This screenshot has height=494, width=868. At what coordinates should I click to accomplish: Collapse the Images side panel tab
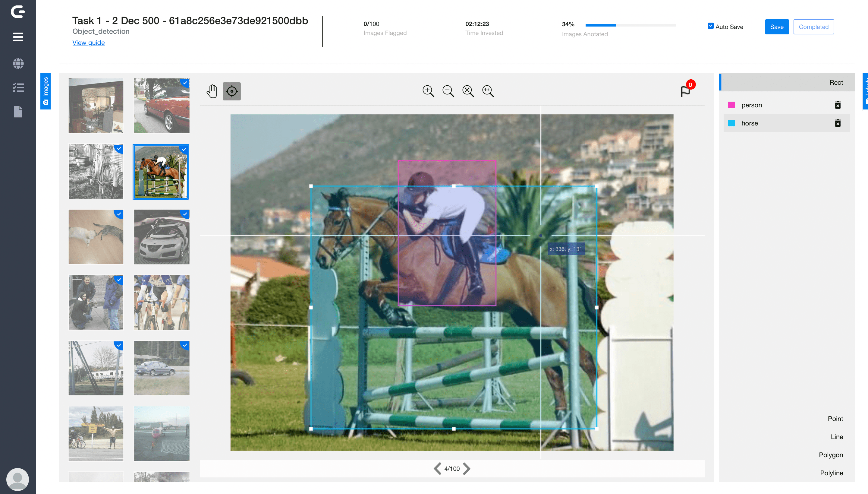pos(46,91)
